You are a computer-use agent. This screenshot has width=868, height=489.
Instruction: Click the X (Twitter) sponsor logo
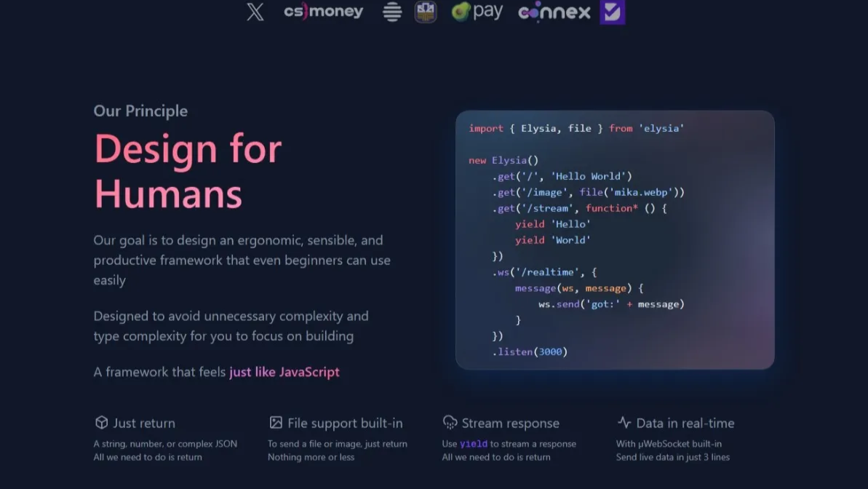255,12
